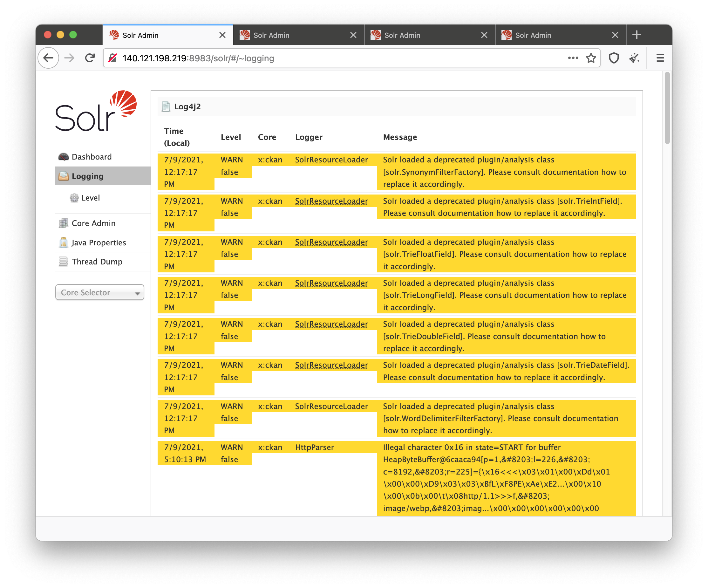708x588 pixels.
Task: Click the Solr logo
Action: point(96,111)
